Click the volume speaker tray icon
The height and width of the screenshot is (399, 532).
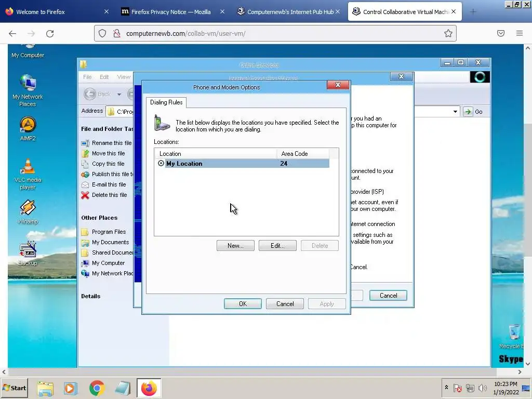[482, 388]
